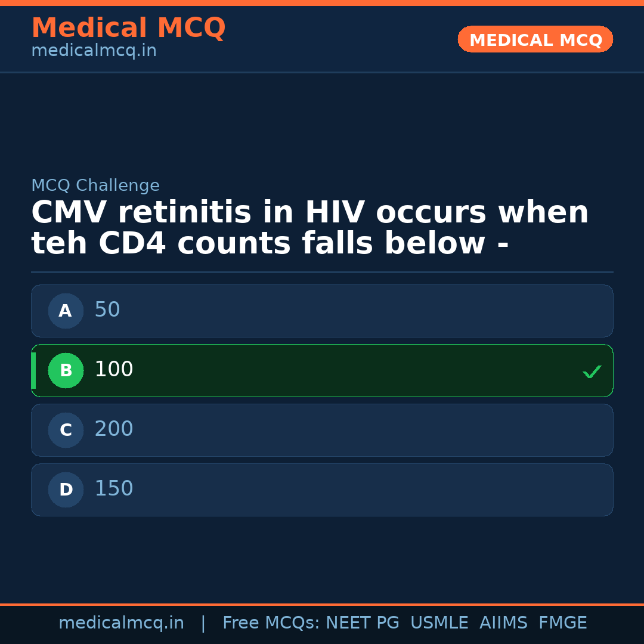Visit medicalmcq.in from the footer
644x644 pixels.
122,623
